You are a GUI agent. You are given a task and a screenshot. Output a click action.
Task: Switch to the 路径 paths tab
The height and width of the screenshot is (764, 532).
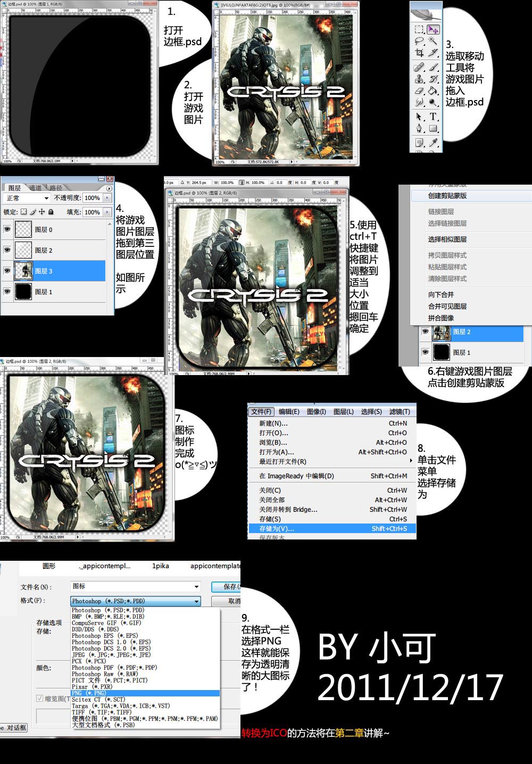(x=56, y=188)
